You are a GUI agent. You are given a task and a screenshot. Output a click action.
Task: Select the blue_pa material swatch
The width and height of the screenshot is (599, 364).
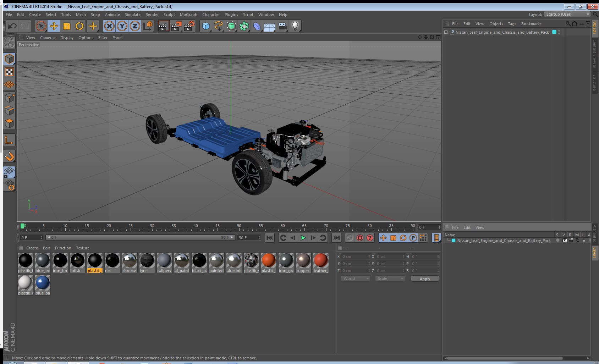coord(43,283)
